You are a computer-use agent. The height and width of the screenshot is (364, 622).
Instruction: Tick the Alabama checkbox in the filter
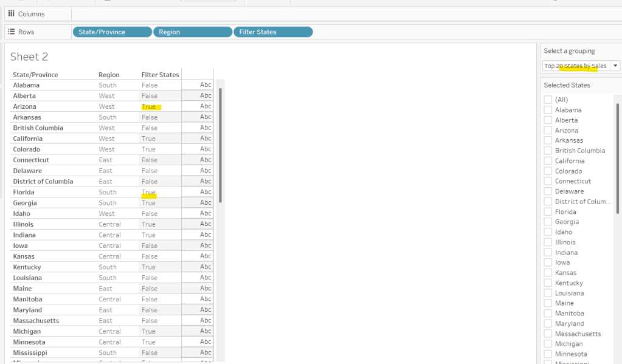pyautogui.click(x=548, y=110)
